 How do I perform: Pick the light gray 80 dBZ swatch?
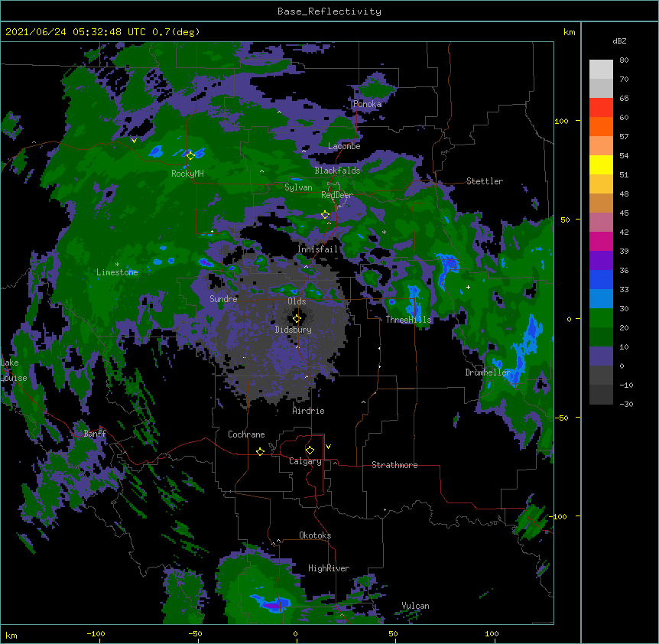pyautogui.click(x=601, y=70)
